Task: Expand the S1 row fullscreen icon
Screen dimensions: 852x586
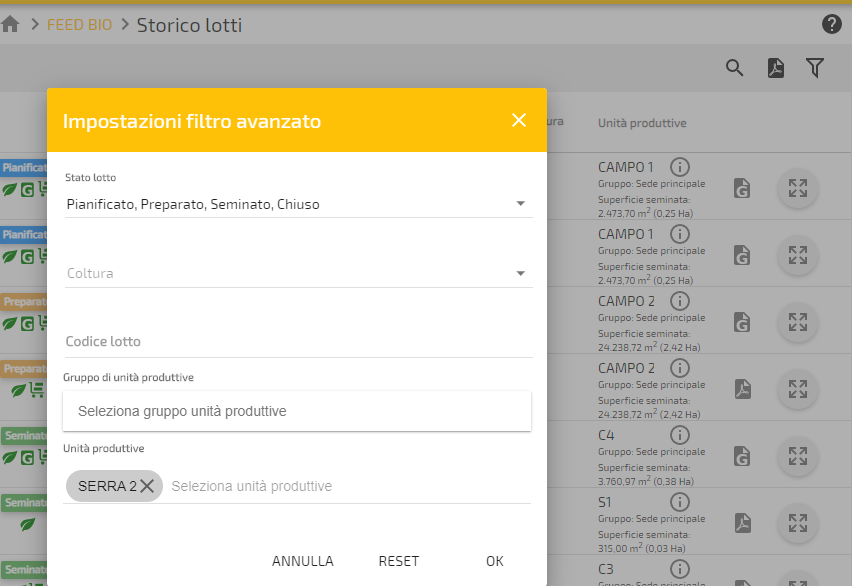Action: [797, 522]
